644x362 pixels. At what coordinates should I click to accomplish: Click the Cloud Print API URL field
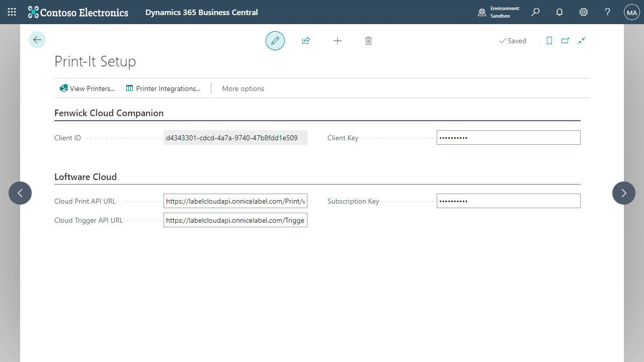(x=235, y=201)
